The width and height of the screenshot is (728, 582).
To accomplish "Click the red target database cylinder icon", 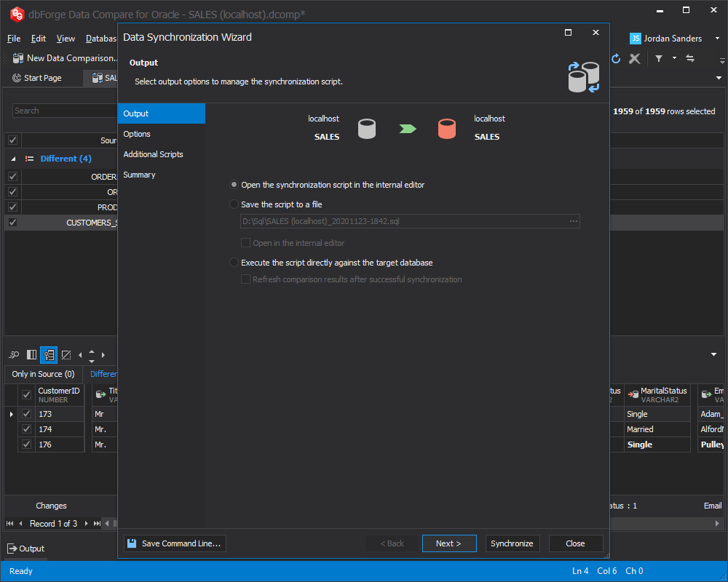I will [447, 129].
